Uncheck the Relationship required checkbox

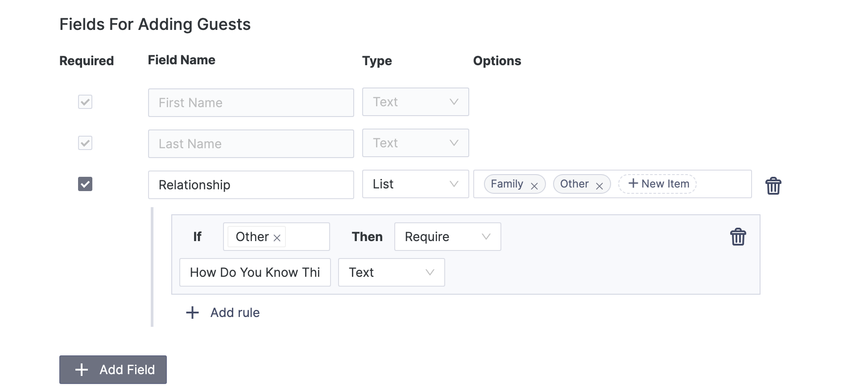pyautogui.click(x=85, y=184)
